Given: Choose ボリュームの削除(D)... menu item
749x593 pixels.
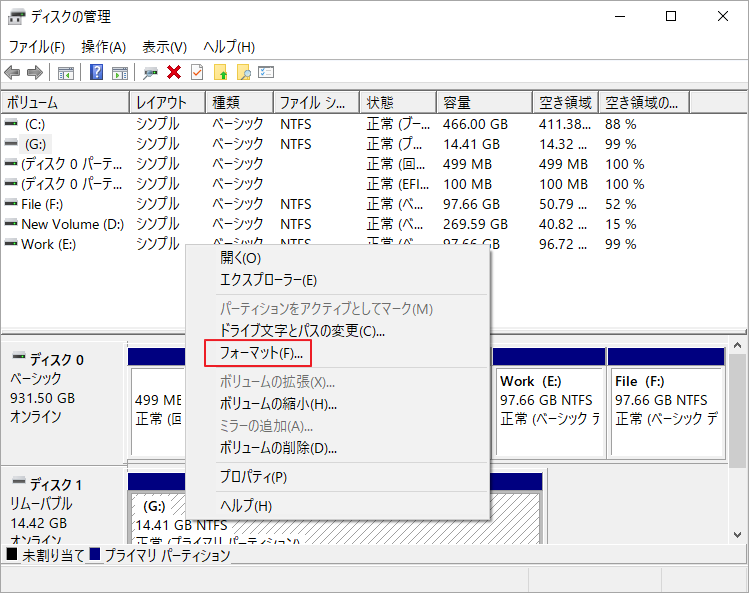Looking at the screenshot, I should (x=337, y=448).
